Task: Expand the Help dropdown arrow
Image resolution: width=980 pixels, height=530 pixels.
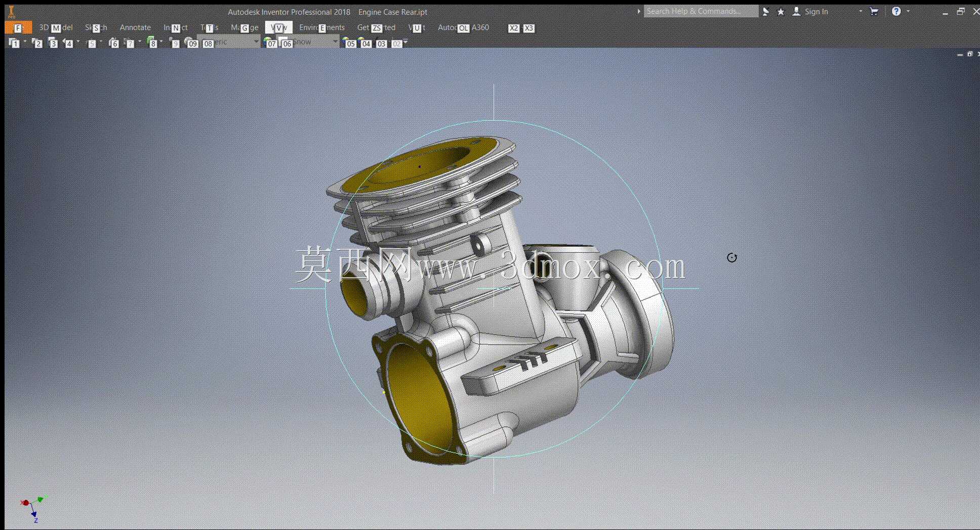Action: (908, 11)
